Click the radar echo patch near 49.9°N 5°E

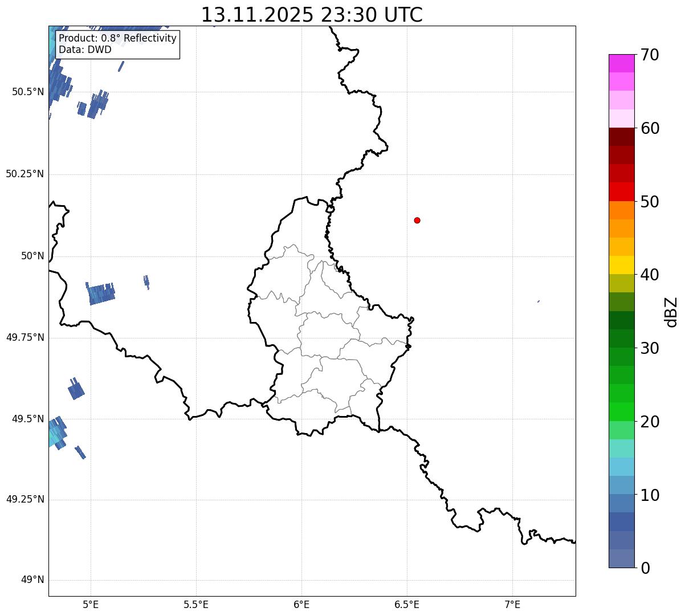point(101,293)
